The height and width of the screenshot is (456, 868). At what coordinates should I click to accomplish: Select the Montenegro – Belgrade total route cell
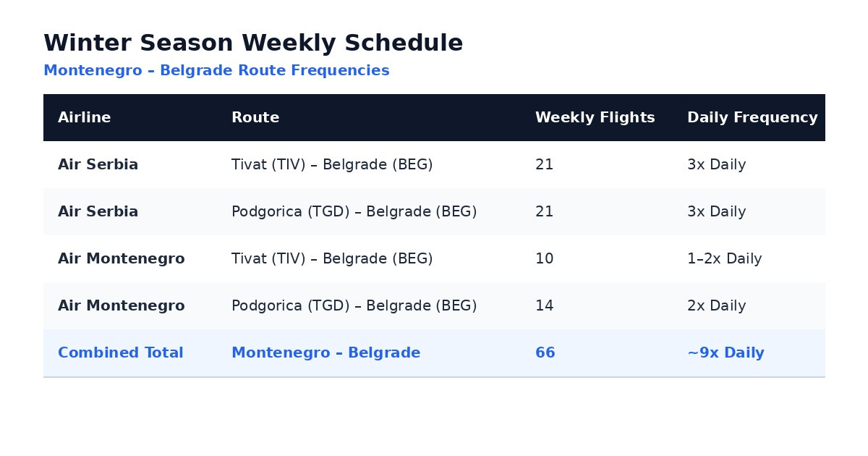(326, 353)
